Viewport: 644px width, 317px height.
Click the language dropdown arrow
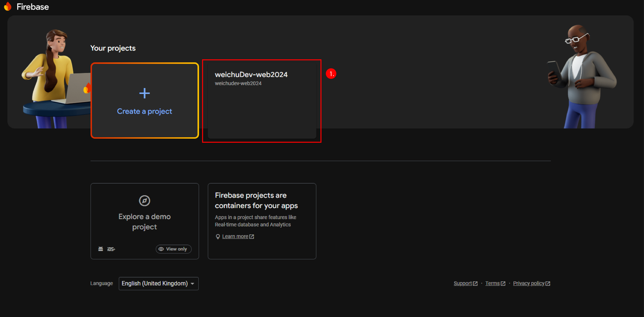click(192, 284)
